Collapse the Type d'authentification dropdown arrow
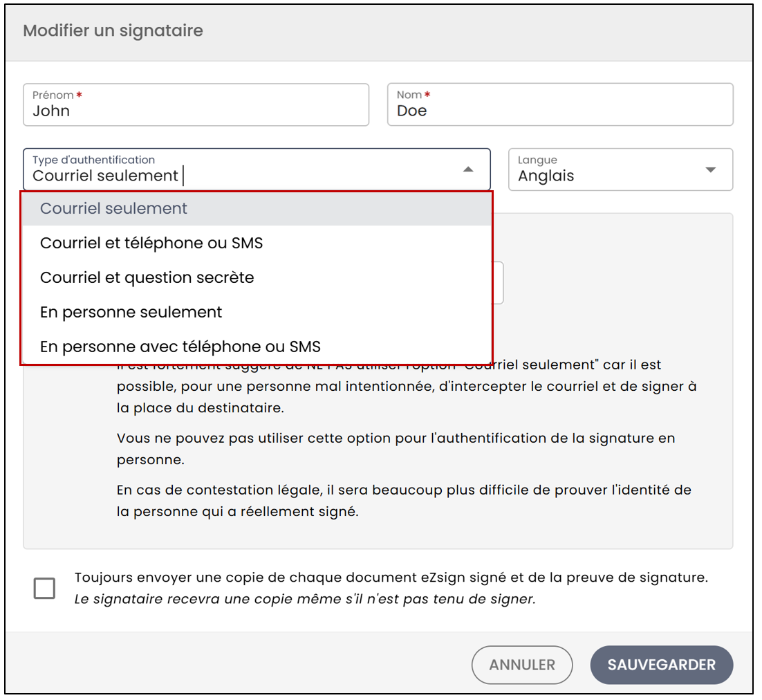The width and height of the screenshot is (762, 700). pyautogui.click(x=468, y=169)
